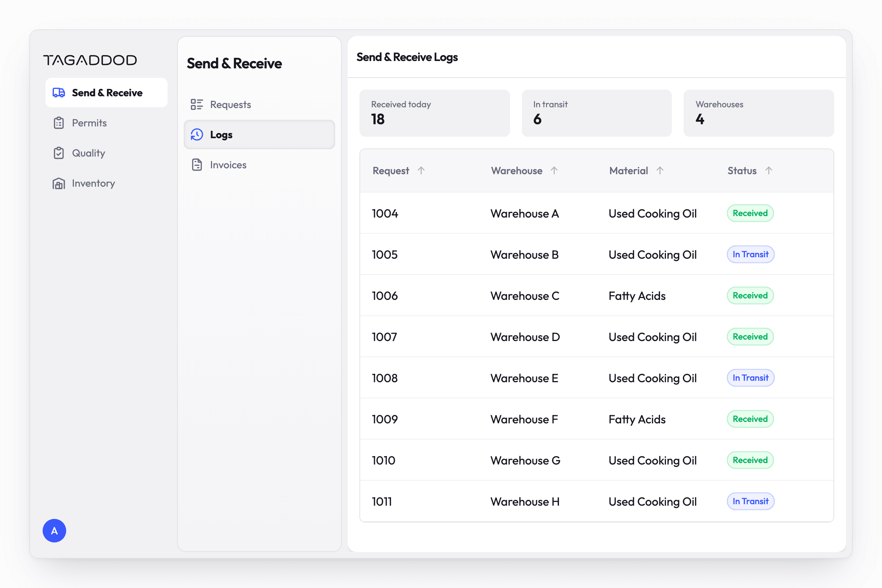The height and width of the screenshot is (588, 882).
Task: Click the TAGADDOD logo
Action: (x=90, y=60)
